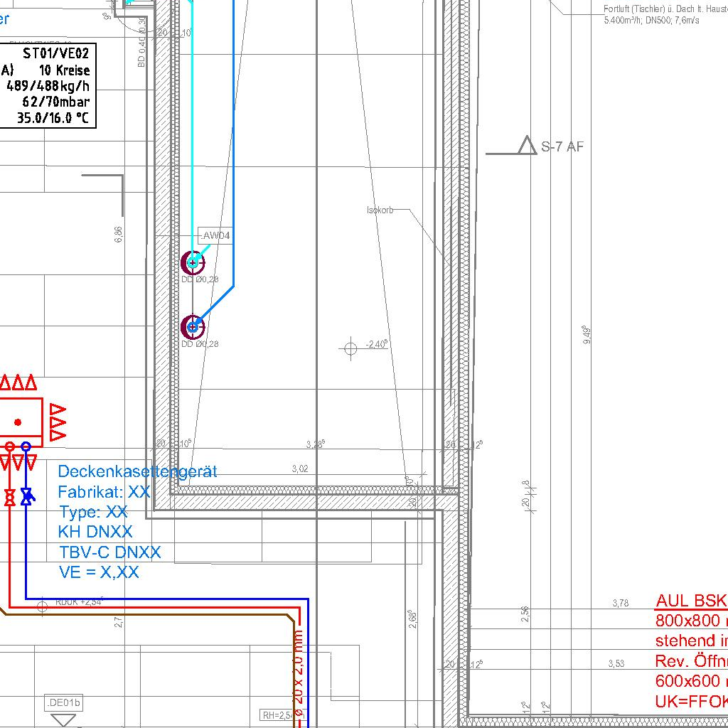The image size is (728, 728).
Task: Click the 3,02 horizontal dimension value
Action: [300, 469]
